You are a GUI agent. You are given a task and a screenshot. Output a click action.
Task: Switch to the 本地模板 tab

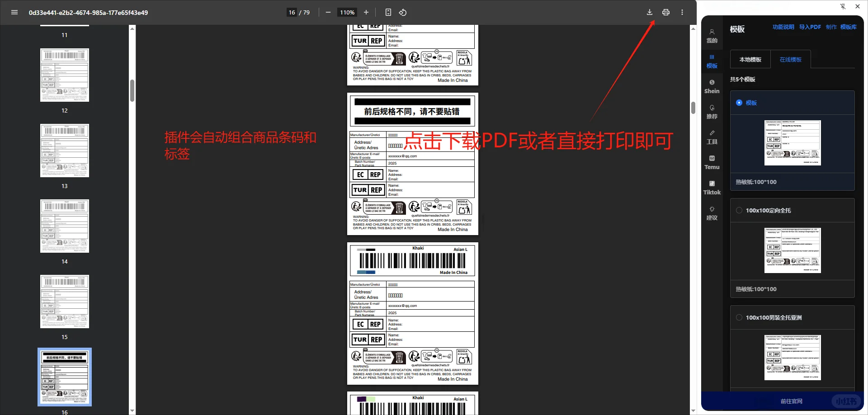click(x=750, y=59)
